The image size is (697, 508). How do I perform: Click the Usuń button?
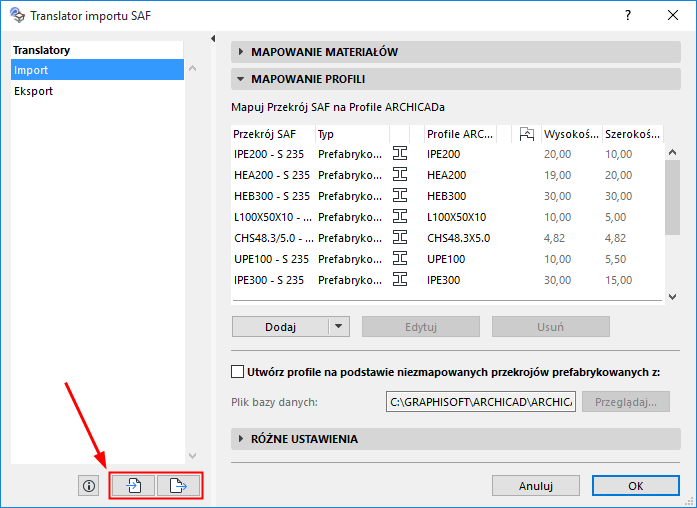pyautogui.click(x=551, y=327)
